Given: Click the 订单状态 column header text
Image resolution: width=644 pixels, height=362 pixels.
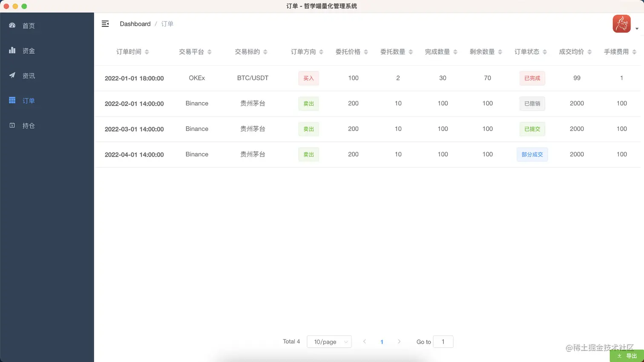Looking at the screenshot, I should [527, 52].
